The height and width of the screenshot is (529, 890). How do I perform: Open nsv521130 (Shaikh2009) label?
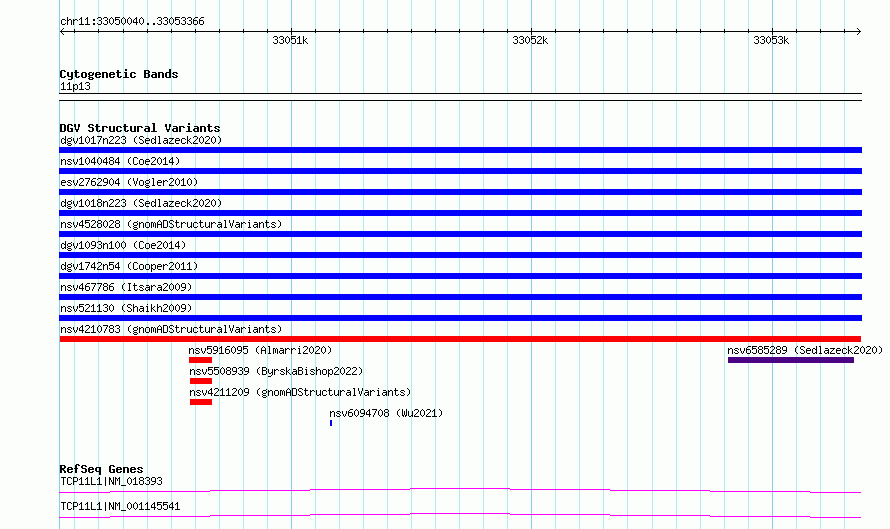(x=126, y=308)
